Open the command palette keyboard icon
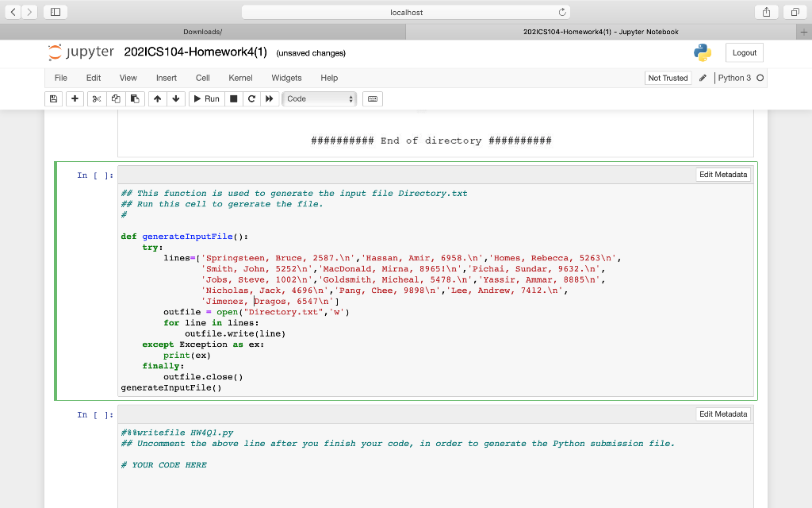The height and width of the screenshot is (508, 812). pos(373,98)
